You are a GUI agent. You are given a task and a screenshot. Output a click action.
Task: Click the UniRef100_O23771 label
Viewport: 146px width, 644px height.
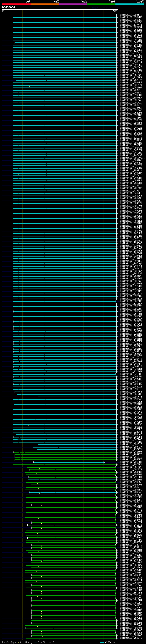131,321
